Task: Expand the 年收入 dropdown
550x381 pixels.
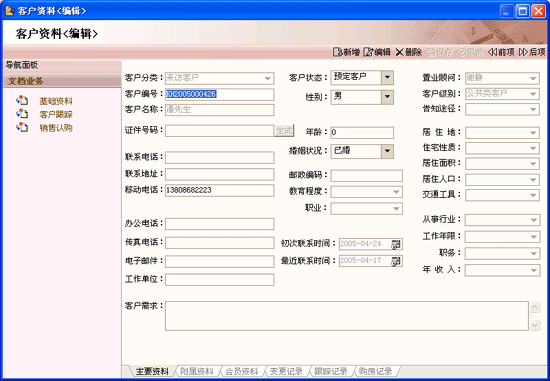Action: tap(534, 270)
